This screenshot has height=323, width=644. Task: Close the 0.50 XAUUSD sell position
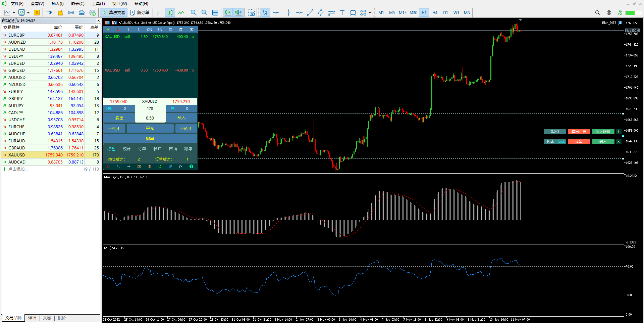(193, 71)
